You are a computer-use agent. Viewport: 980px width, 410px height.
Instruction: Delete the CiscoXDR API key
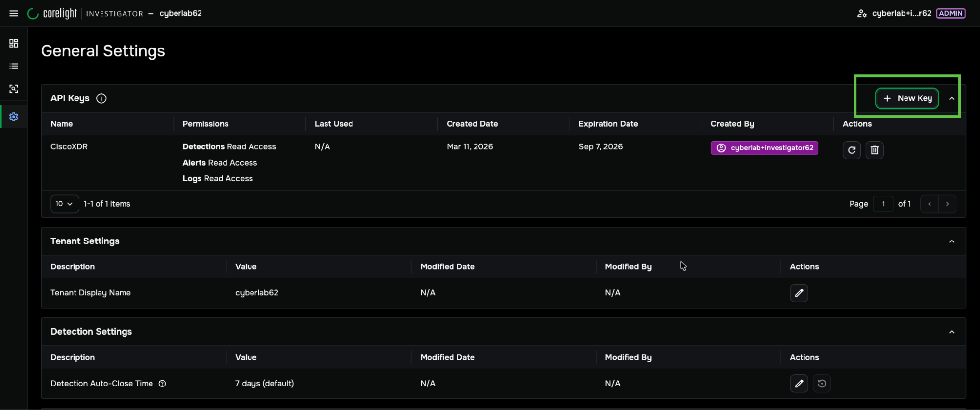[874, 150]
